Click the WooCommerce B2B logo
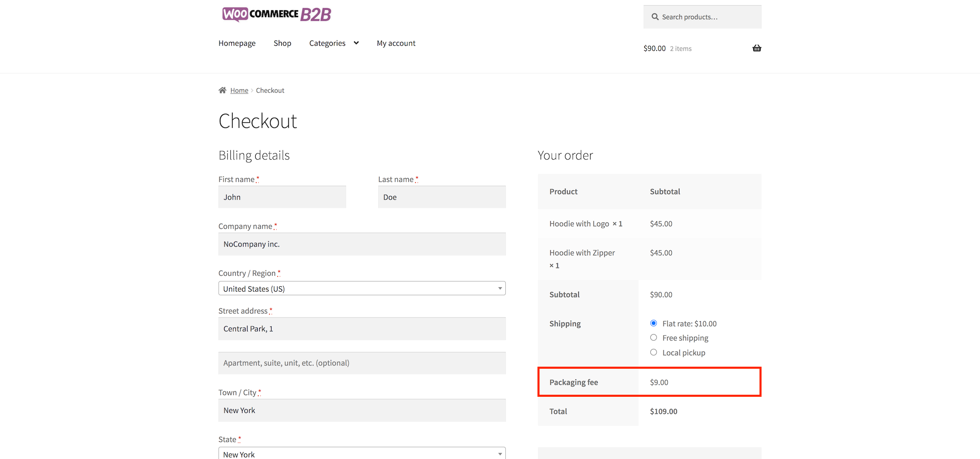This screenshot has width=980, height=459. 277,14
